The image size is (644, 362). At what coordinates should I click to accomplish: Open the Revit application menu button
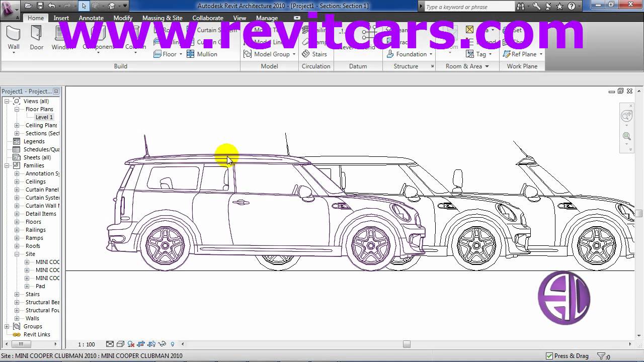(10, 10)
